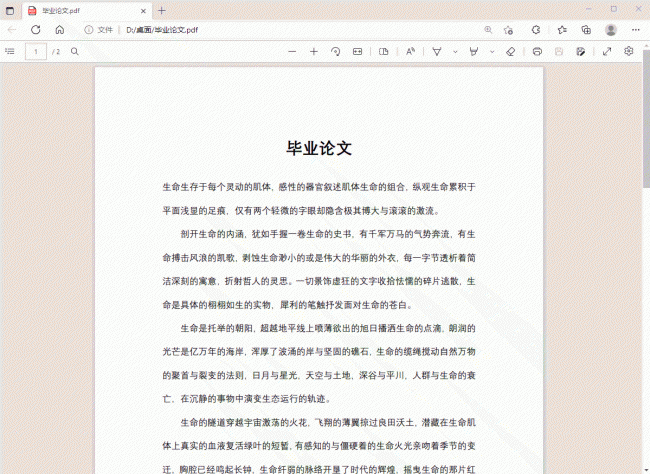
Task: Select the PDF highlighter tool
Action: click(473, 51)
